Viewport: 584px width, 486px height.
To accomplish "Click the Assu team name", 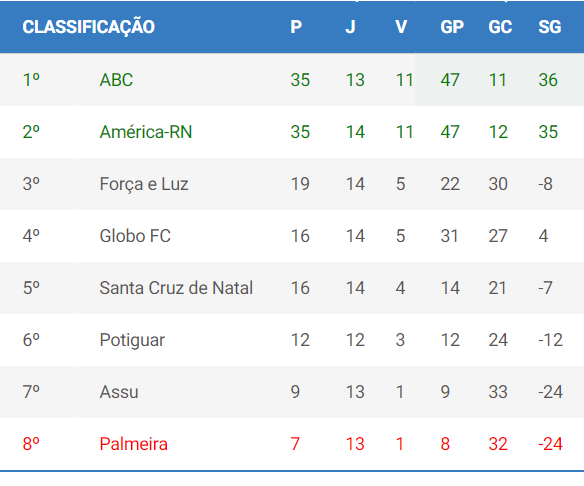I will pos(119,392).
